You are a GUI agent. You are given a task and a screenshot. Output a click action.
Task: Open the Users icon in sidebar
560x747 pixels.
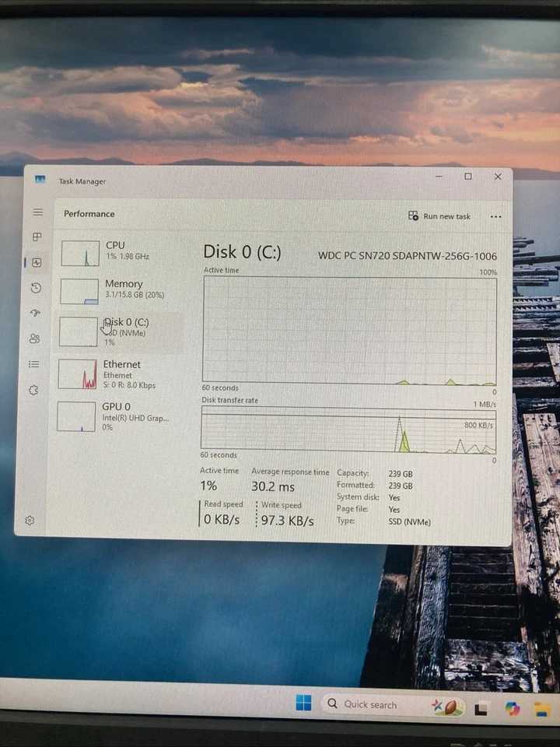tap(35, 338)
